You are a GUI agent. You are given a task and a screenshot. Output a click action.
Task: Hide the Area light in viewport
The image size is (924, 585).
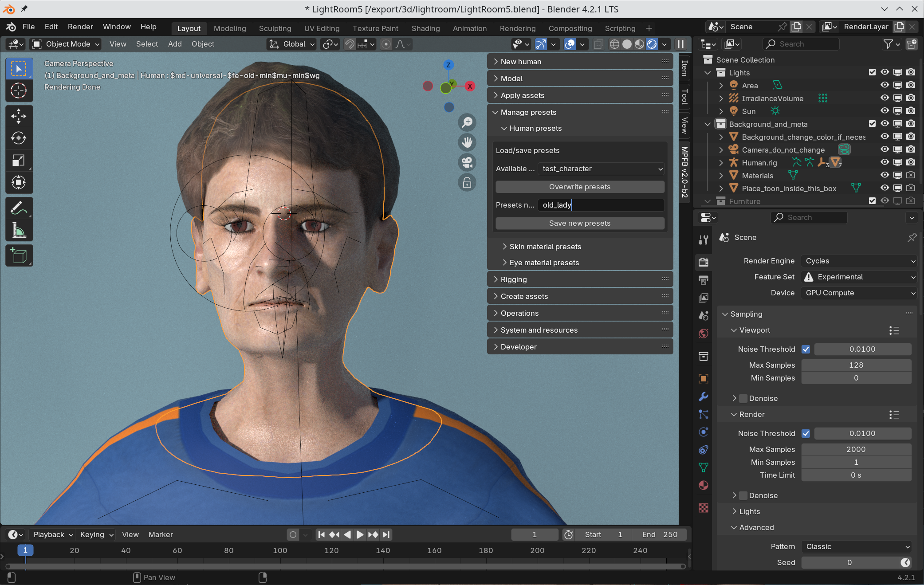885,85
